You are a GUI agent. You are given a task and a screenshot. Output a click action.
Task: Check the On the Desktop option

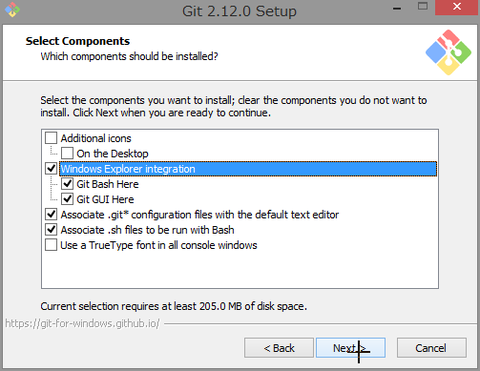click(67, 153)
